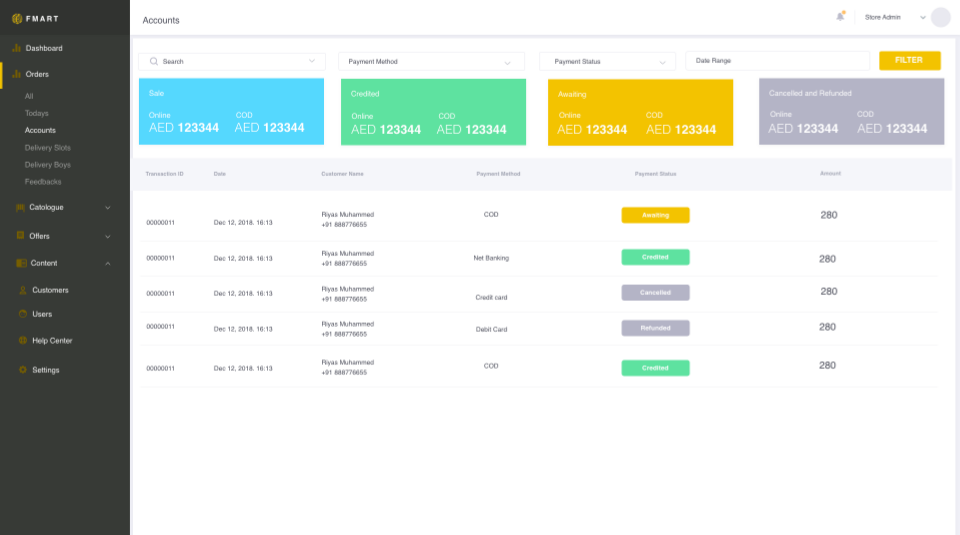
Task: Click the Dashboard icon in sidebar
Action: (17, 48)
